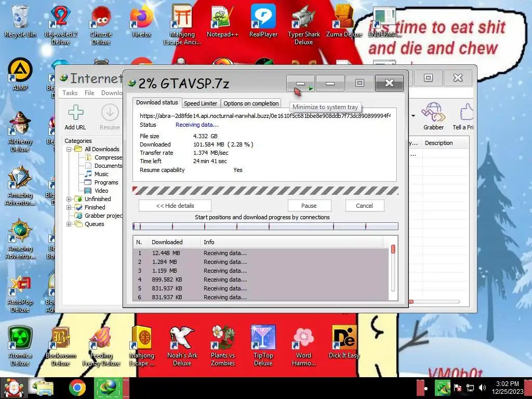The image size is (532, 399).
Task: Launch Noah's Ark Deluxe shortcut
Action: pyautogui.click(x=182, y=346)
